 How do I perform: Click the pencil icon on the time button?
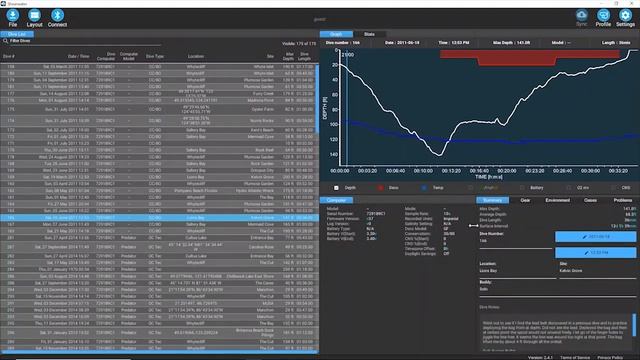587,253
